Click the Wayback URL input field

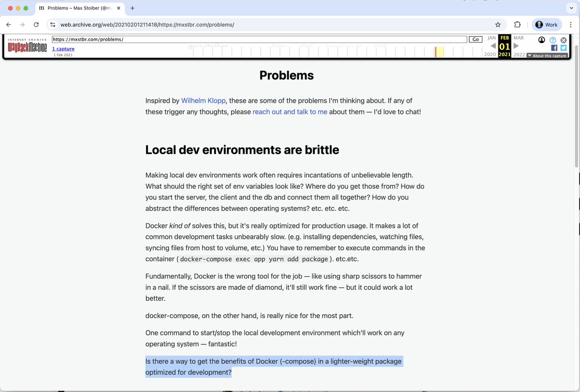pyautogui.click(x=259, y=39)
